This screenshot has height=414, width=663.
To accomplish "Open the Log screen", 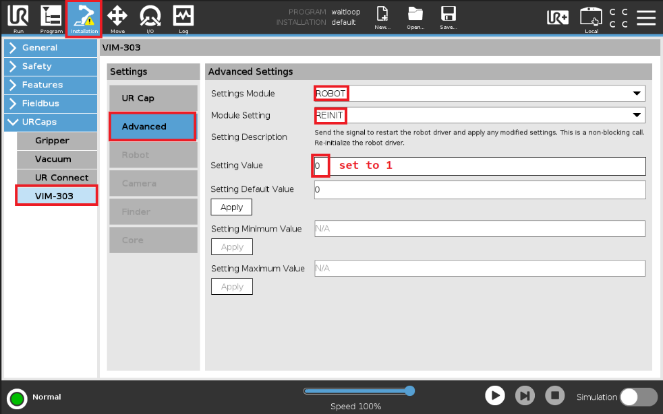I will pyautogui.click(x=183, y=18).
